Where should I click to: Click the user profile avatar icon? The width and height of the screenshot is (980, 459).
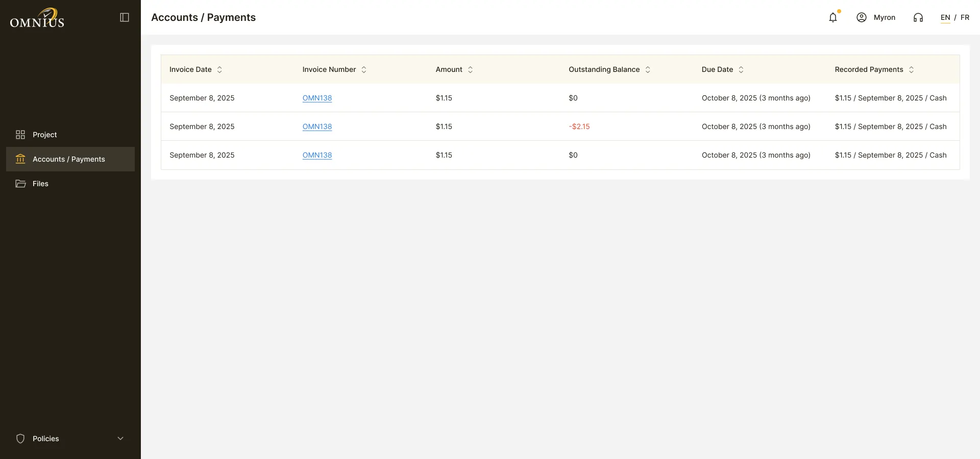click(x=862, y=17)
